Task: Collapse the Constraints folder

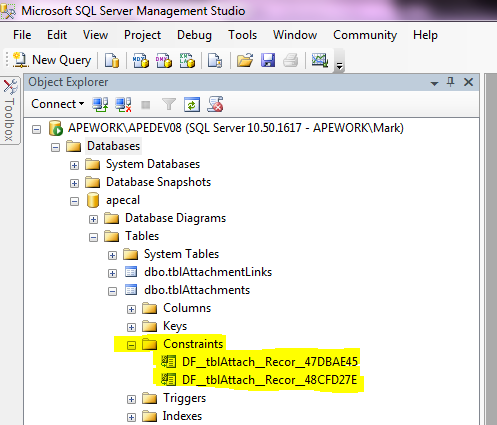Action: pyautogui.click(x=131, y=345)
